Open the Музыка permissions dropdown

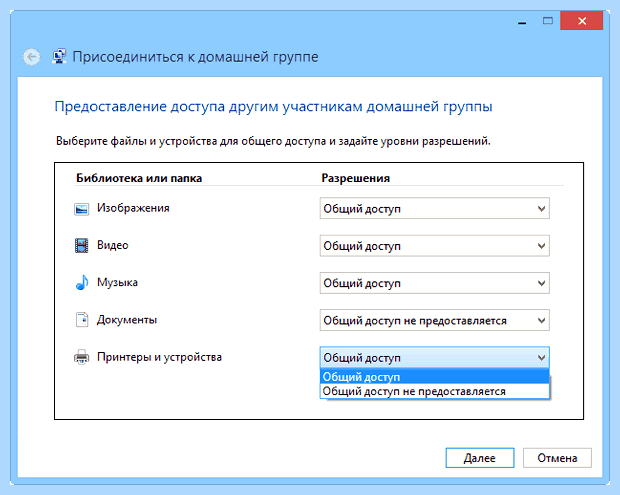point(435,283)
